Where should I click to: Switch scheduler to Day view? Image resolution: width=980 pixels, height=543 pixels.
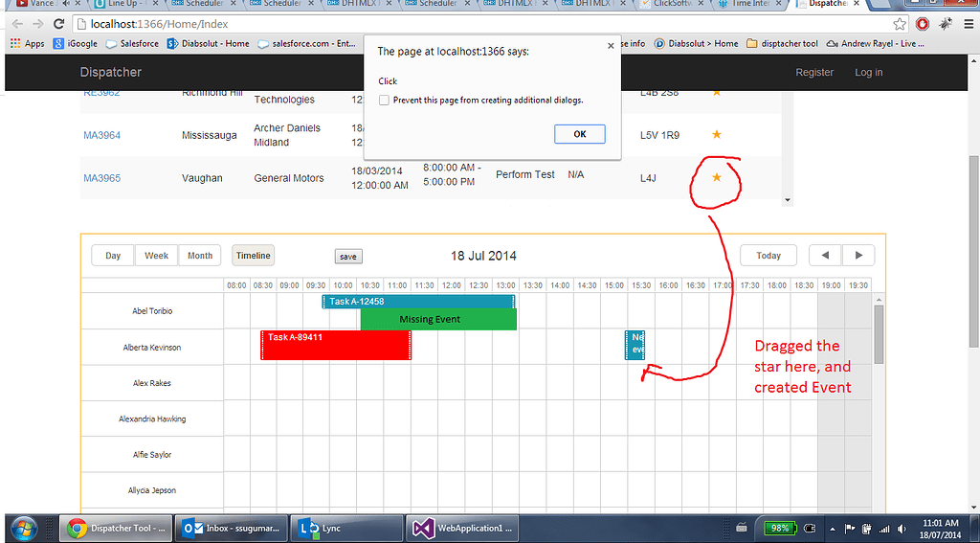click(x=113, y=256)
